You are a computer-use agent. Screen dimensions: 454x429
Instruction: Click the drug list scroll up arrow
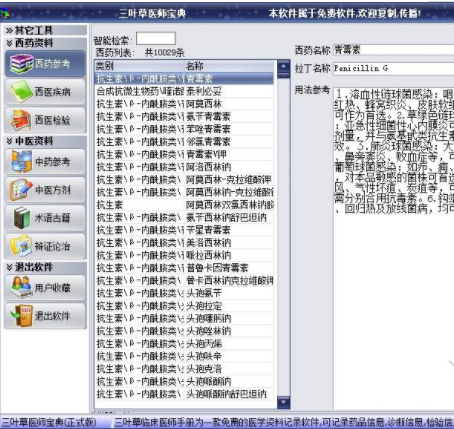(283, 66)
